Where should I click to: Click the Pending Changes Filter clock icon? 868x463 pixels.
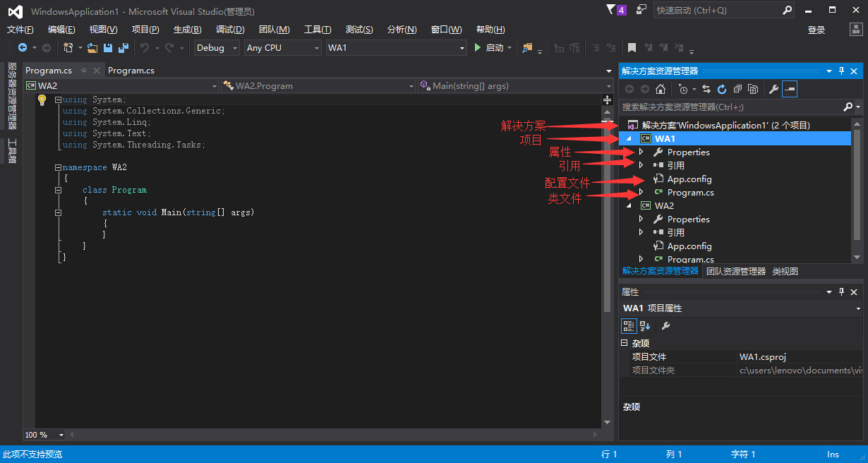click(682, 89)
